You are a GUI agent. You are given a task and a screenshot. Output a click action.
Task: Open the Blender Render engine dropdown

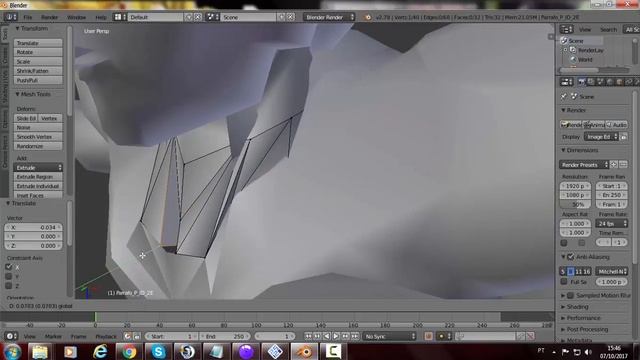(x=329, y=17)
